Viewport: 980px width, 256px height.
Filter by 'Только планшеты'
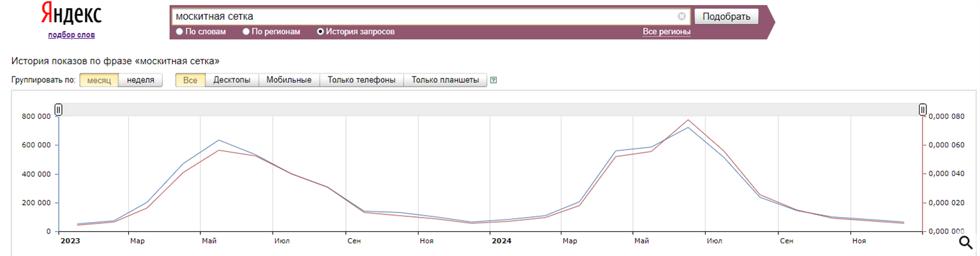(x=445, y=80)
